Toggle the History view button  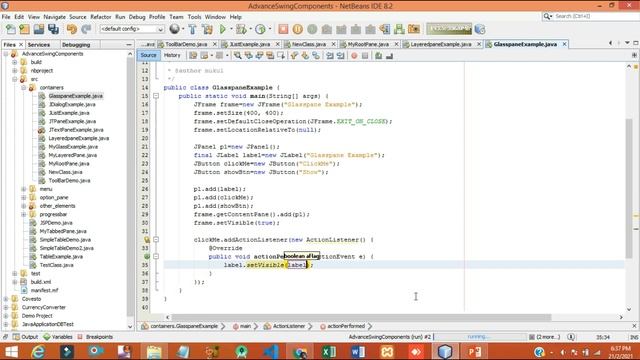[x=172, y=55]
